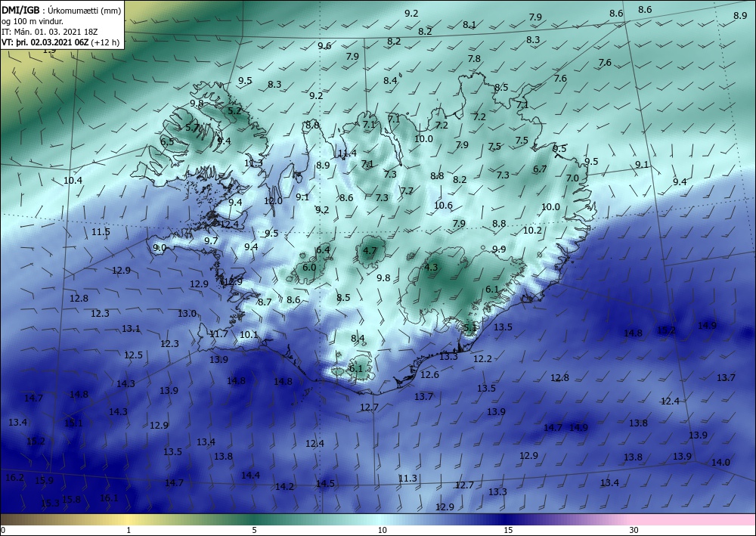Image resolution: width=756 pixels, height=536 pixels.
Task: Click the value 6.0 on the map
Action: tap(309, 268)
